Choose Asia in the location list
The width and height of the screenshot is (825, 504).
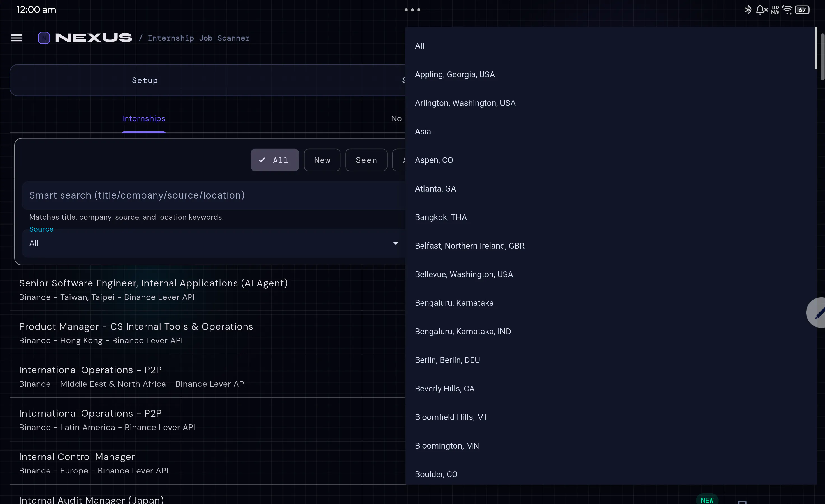pyautogui.click(x=611, y=131)
